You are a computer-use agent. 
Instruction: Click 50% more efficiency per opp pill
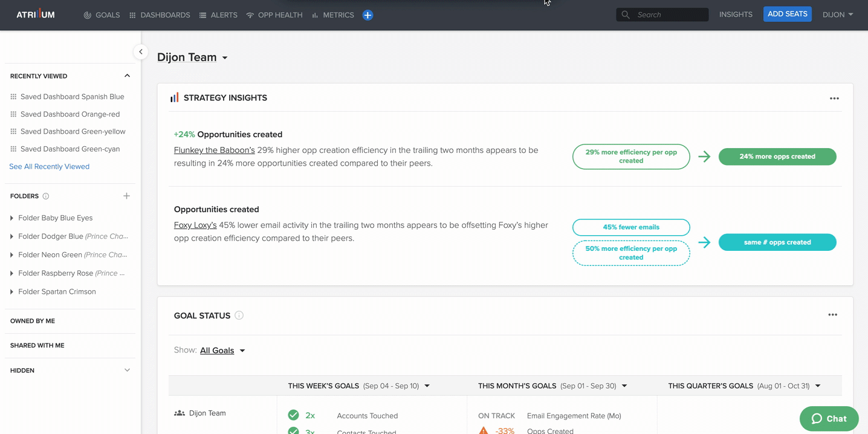tap(631, 253)
